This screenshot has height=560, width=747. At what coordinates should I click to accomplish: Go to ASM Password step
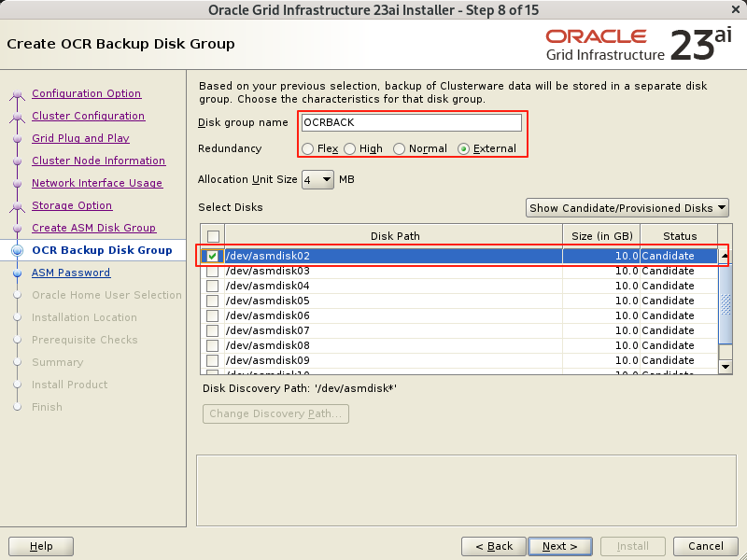[x=71, y=273]
